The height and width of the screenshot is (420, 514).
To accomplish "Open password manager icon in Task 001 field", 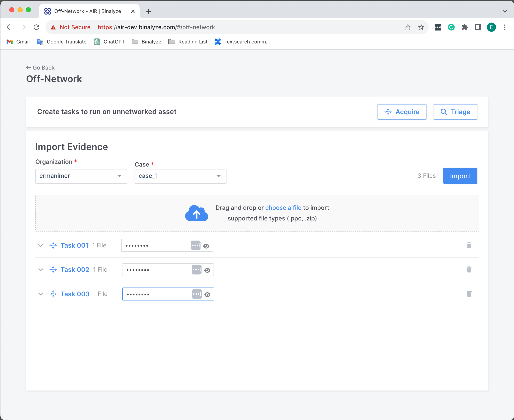I will (196, 245).
